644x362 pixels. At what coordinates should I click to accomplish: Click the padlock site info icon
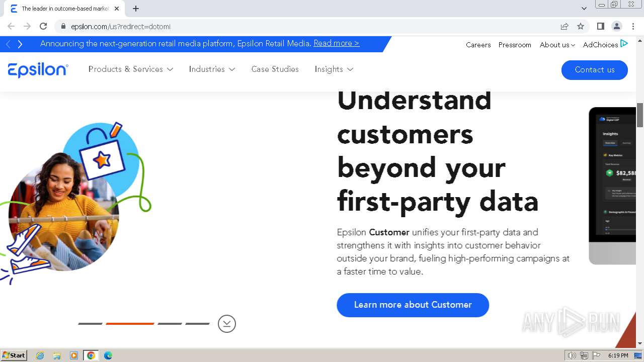pyautogui.click(x=63, y=26)
